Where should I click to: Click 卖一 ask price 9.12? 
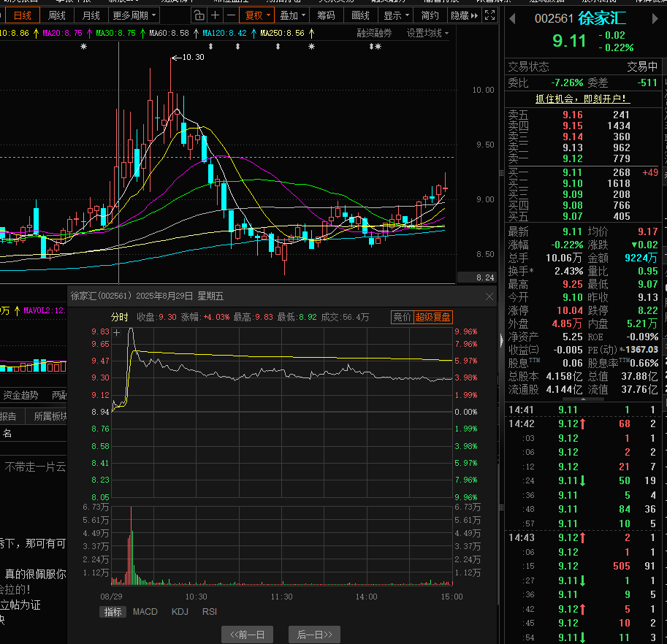573,158
